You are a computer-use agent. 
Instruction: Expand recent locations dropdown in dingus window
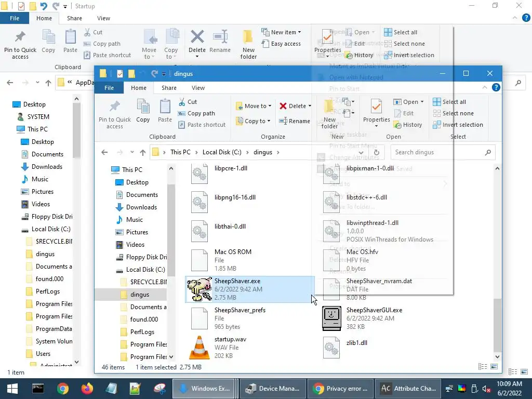point(132,152)
